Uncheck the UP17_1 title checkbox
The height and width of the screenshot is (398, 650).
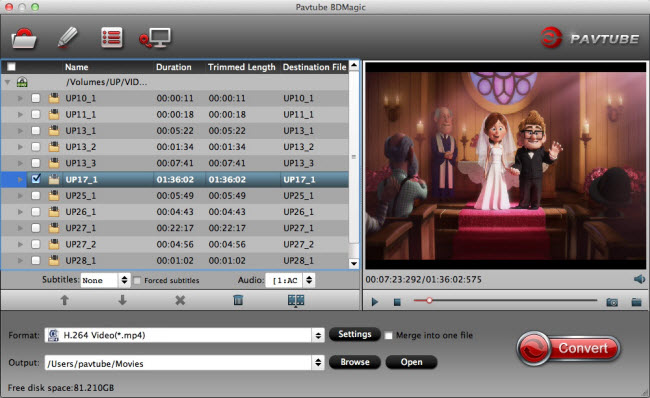point(36,179)
